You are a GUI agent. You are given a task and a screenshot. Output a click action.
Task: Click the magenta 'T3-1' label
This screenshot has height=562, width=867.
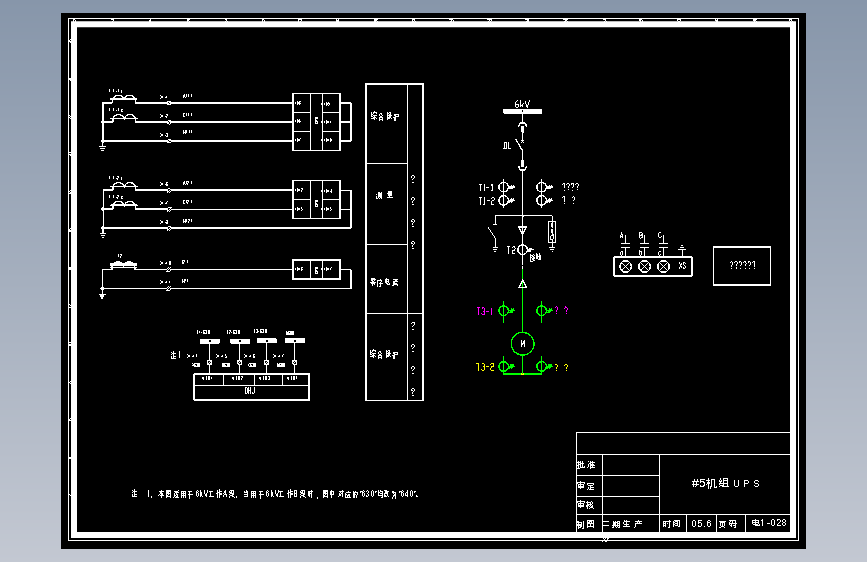484,311
